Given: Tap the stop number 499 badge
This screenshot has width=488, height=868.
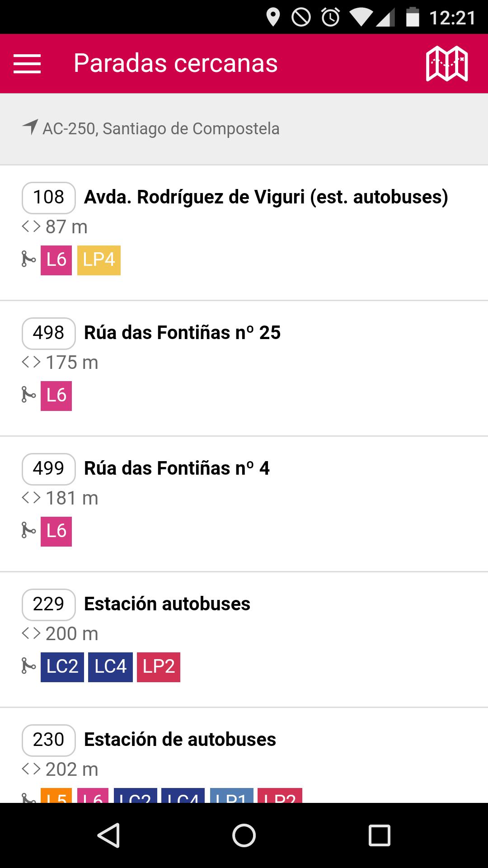Looking at the screenshot, I should [x=48, y=469].
